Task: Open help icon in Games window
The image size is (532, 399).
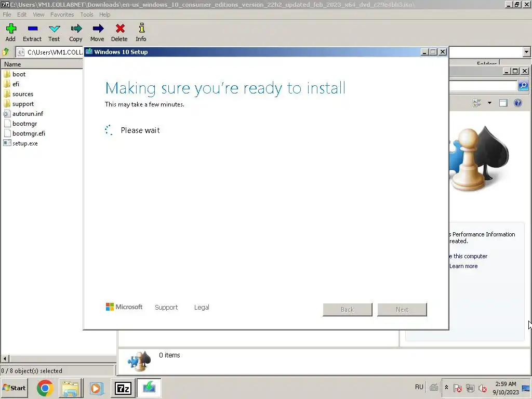Action: coord(518,103)
